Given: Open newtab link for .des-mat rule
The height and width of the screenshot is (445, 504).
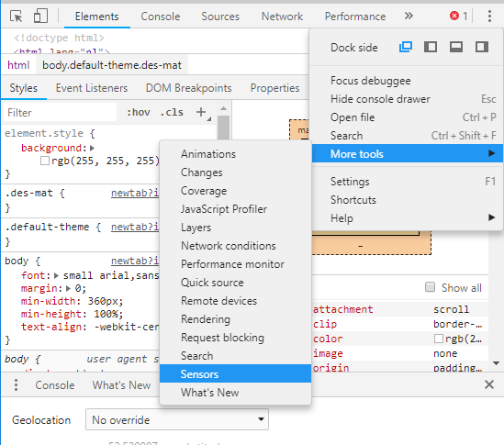Looking at the screenshot, I should click(135, 193).
